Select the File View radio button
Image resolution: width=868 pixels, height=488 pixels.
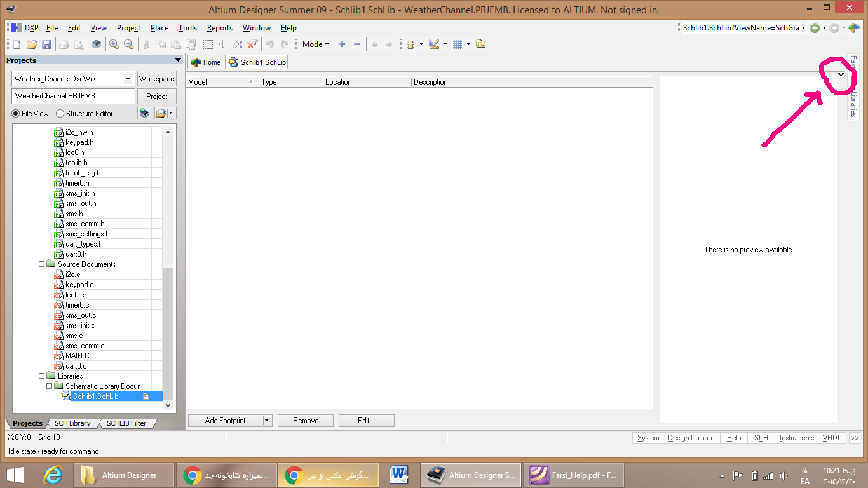16,114
